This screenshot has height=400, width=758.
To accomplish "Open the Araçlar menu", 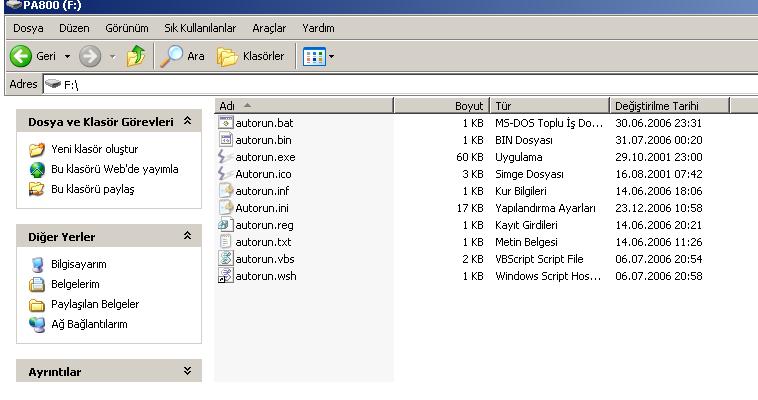I will point(269,28).
